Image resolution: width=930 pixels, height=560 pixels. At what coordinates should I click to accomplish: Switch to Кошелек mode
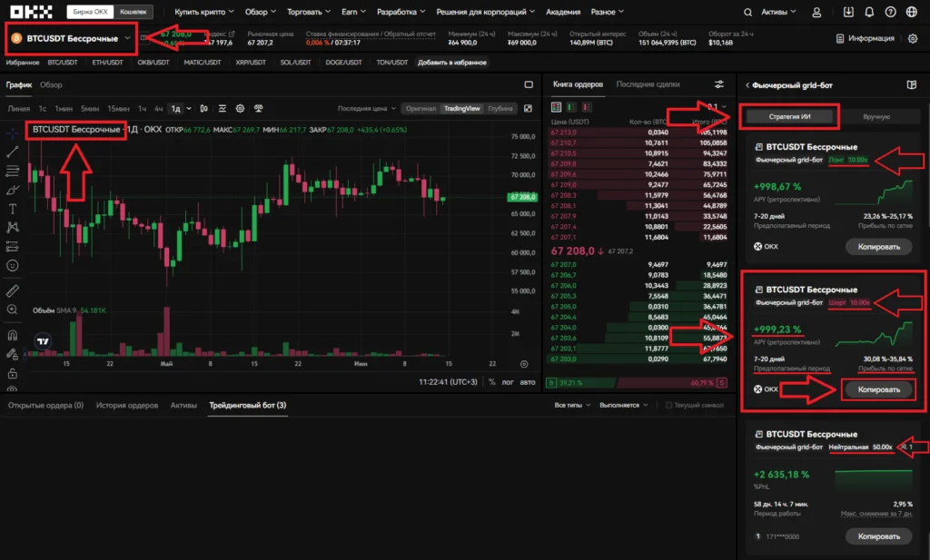click(x=133, y=12)
